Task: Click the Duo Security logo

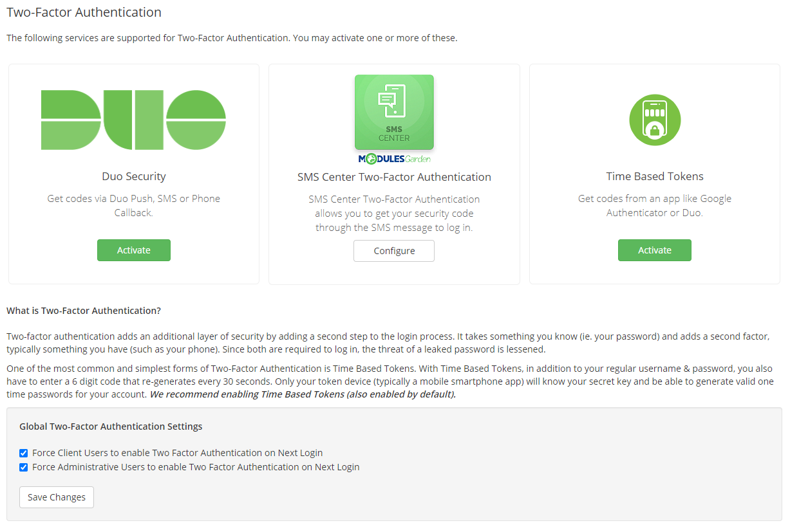Action: [x=133, y=120]
